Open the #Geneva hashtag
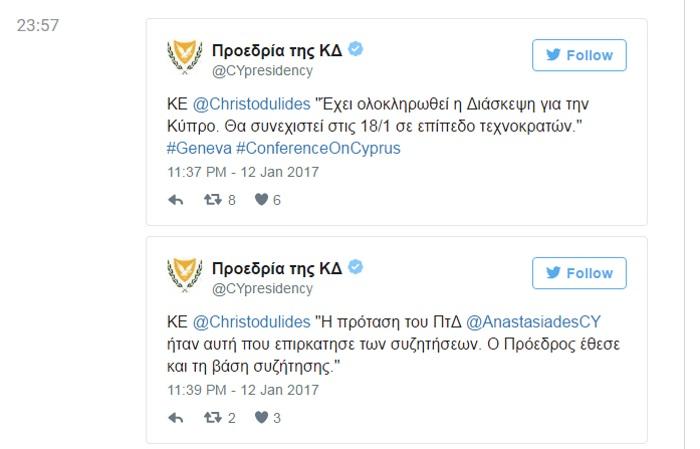This screenshot has height=449, width=700. 199,148
